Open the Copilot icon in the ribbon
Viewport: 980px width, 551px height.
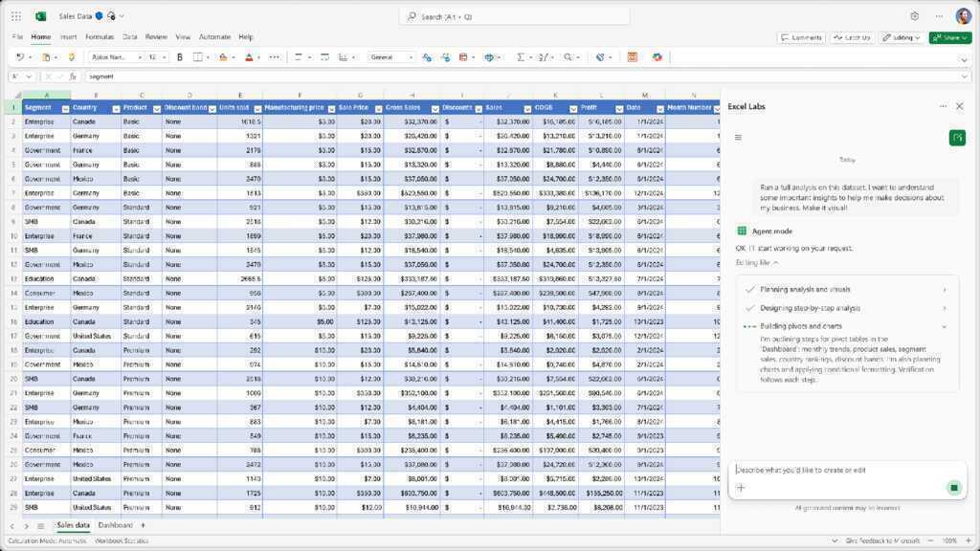[657, 57]
